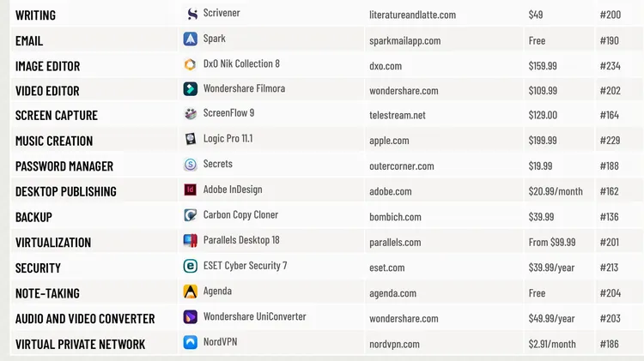This screenshot has width=644, height=361.
Task: Click the Scrivener app icon
Action: coord(191,14)
